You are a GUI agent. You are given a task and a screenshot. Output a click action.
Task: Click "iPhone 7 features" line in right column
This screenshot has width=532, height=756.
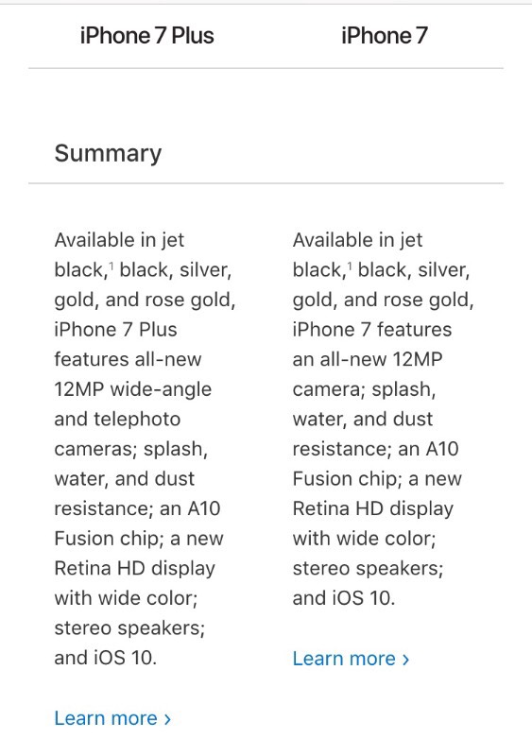click(372, 329)
